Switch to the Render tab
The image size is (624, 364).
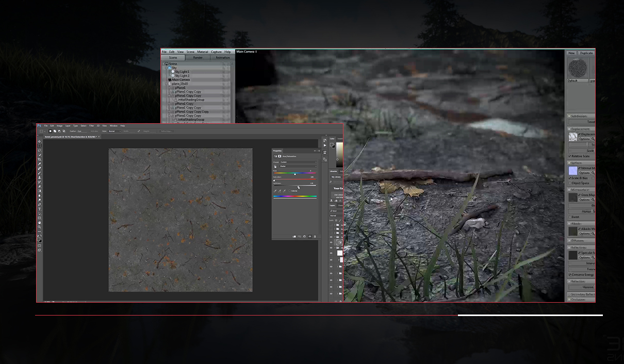click(198, 58)
